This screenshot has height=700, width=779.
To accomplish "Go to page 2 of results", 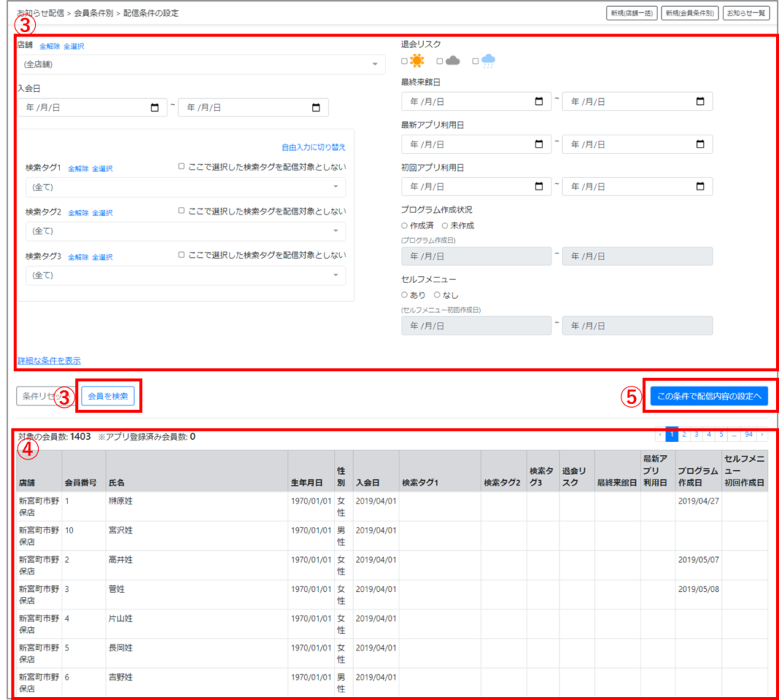I will (685, 434).
